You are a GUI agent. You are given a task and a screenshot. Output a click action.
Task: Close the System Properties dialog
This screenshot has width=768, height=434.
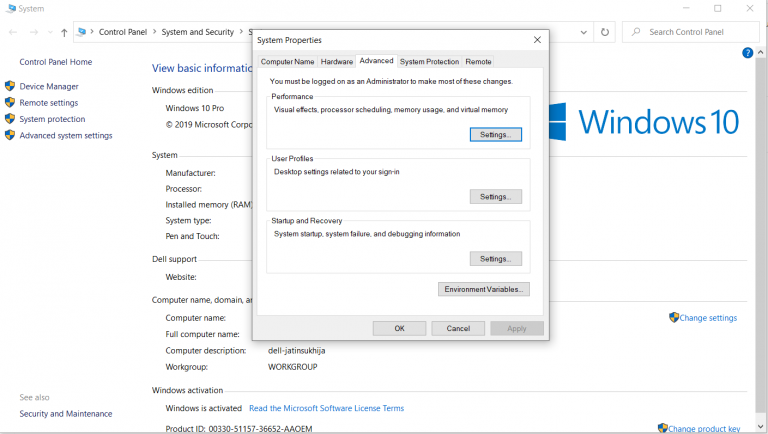point(537,40)
